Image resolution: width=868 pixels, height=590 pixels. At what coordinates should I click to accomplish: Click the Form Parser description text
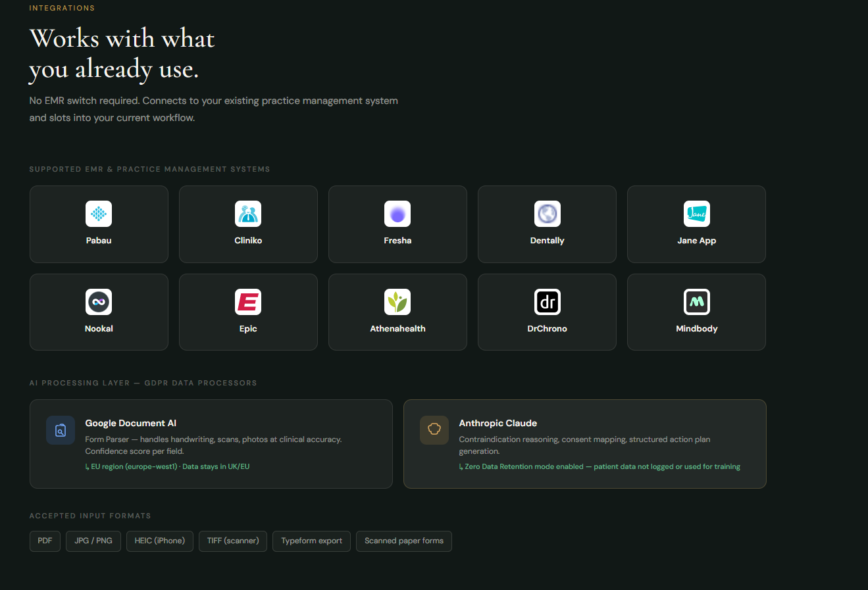pos(213,445)
